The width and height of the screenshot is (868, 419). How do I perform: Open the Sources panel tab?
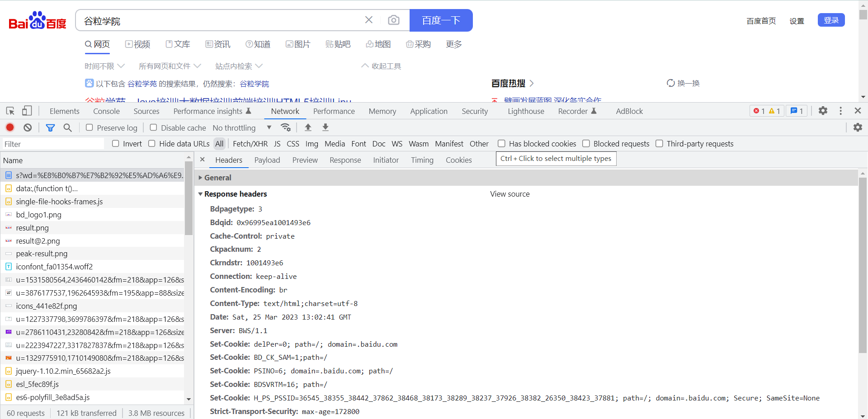click(146, 111)
